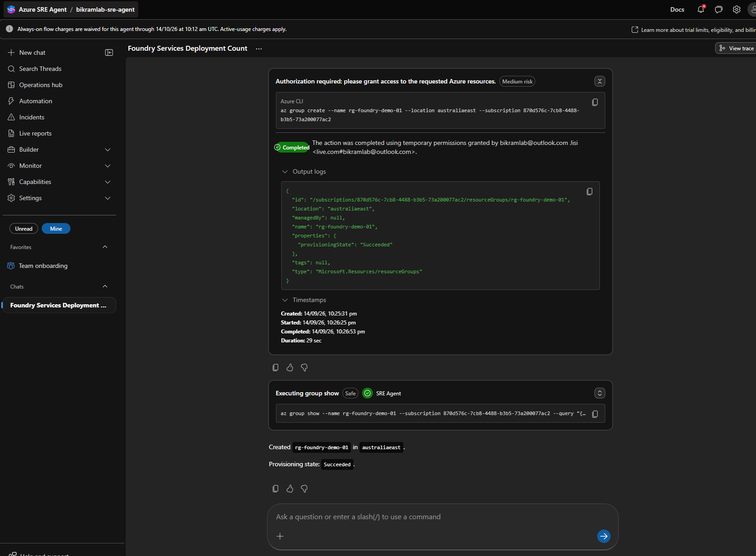
Task: Dislike the final Created message
Action: click(304, 489)
